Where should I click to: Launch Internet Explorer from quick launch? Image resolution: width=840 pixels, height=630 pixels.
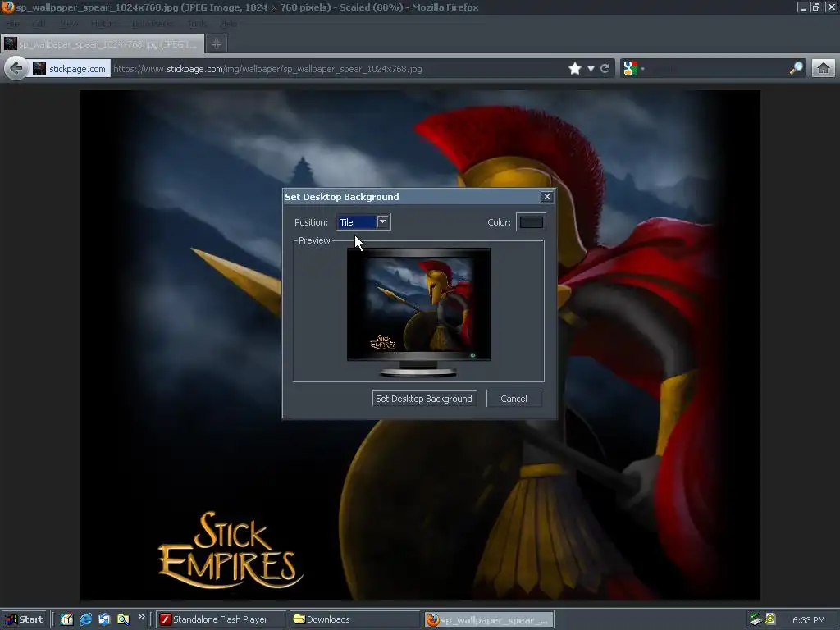coord(85,619)
